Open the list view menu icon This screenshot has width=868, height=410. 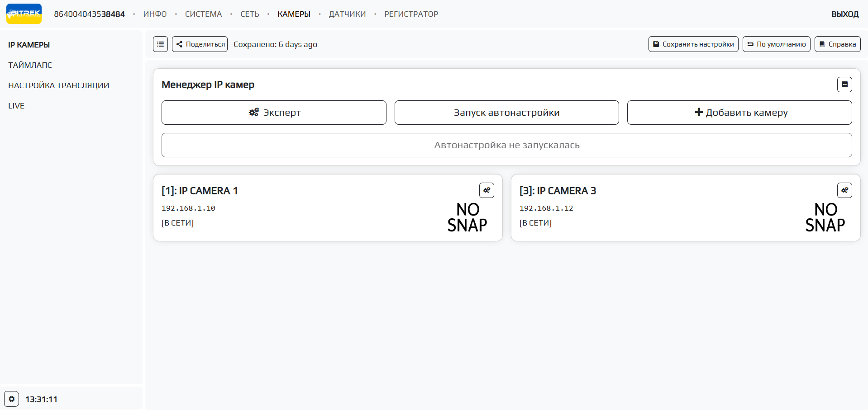160,44
